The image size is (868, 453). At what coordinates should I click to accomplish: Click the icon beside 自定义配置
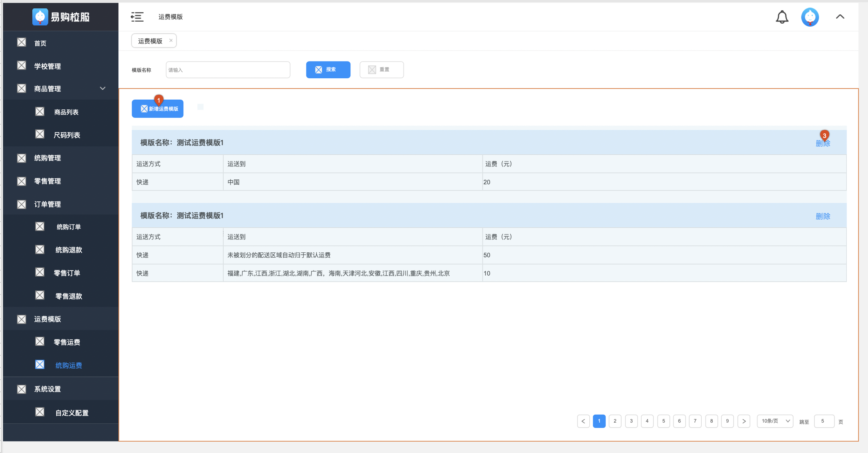point(40,412)
